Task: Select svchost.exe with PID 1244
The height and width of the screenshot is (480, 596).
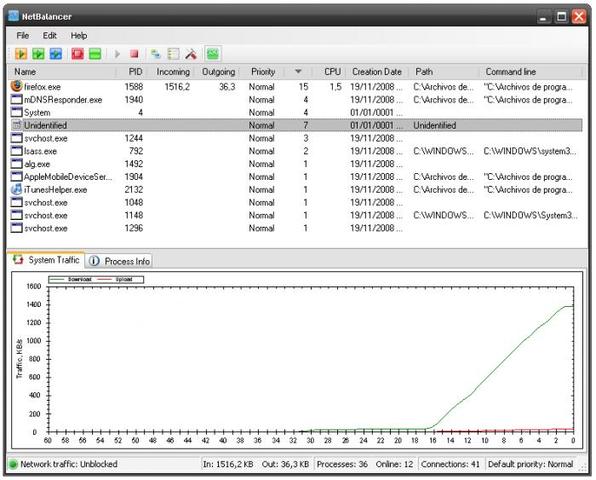Action: 46,138
